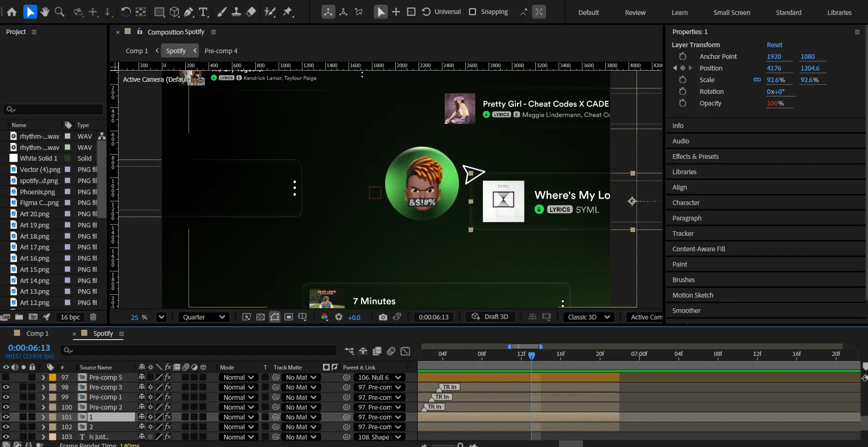868x447 pixels.
Task: Click the project search field
Action: click(53, 109)
